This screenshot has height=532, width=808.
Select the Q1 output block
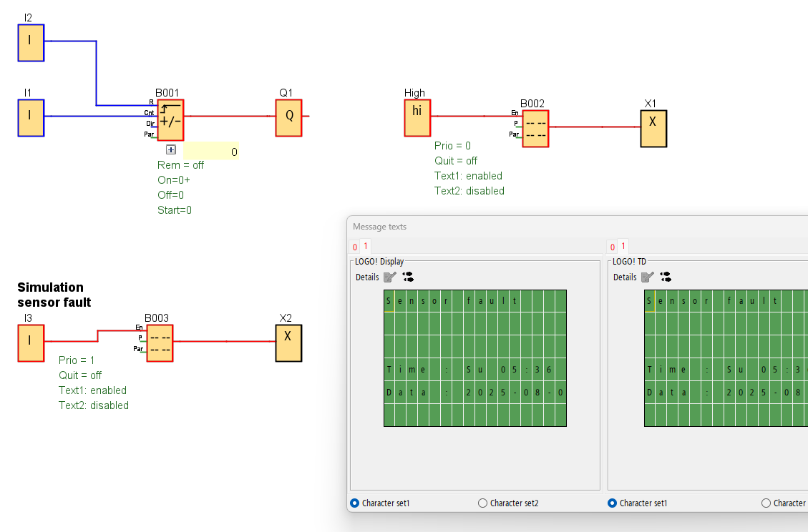tap(289, 117)
